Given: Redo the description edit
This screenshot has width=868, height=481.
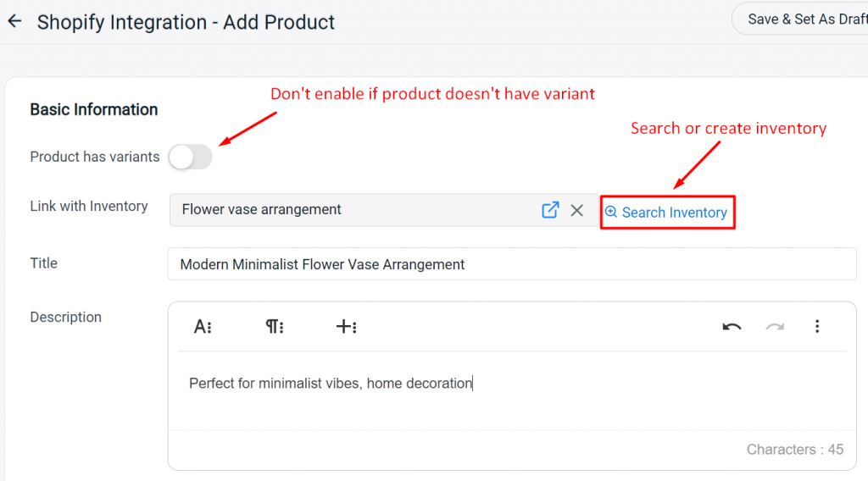Looking at the screenshot, I should [x=775, y=327].
